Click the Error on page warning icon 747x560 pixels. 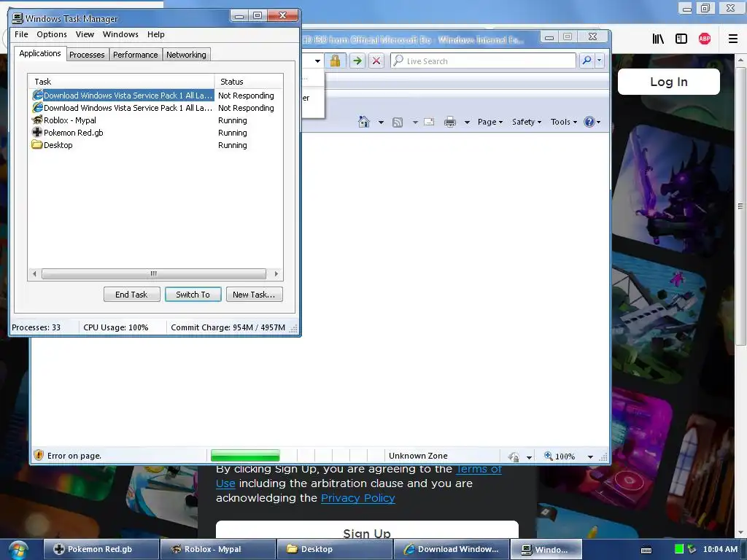click(39, 455)
